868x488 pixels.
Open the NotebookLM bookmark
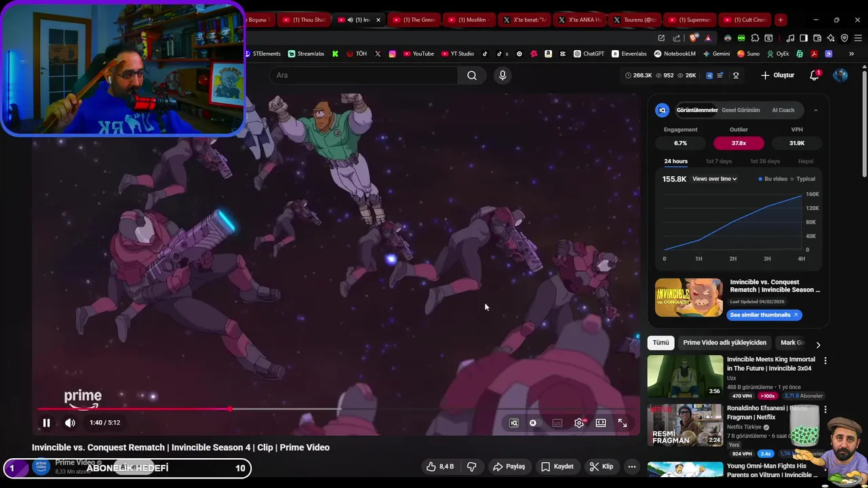click(675, 54)
